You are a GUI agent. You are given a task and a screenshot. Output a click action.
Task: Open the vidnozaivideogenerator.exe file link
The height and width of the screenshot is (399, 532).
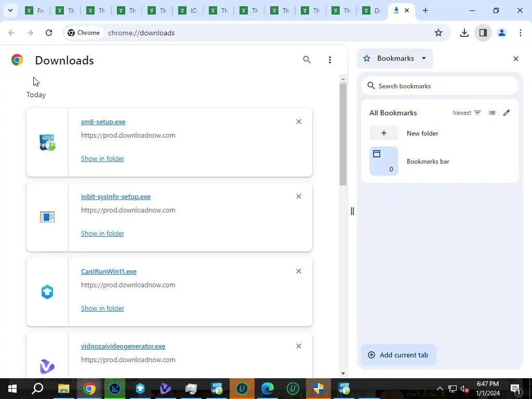coord(123,346)
